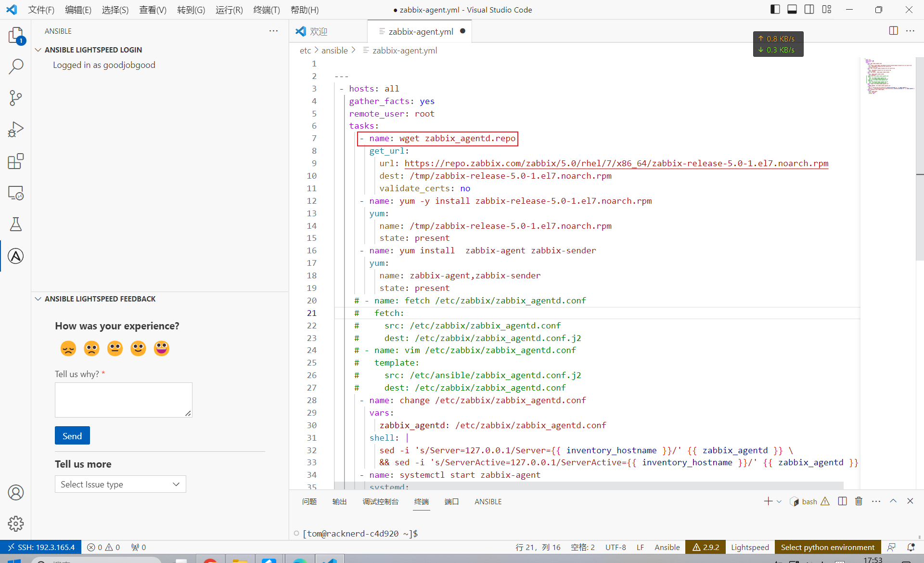Open editor more actions ellipsis

pyautogui.click(x=910, y=31)
